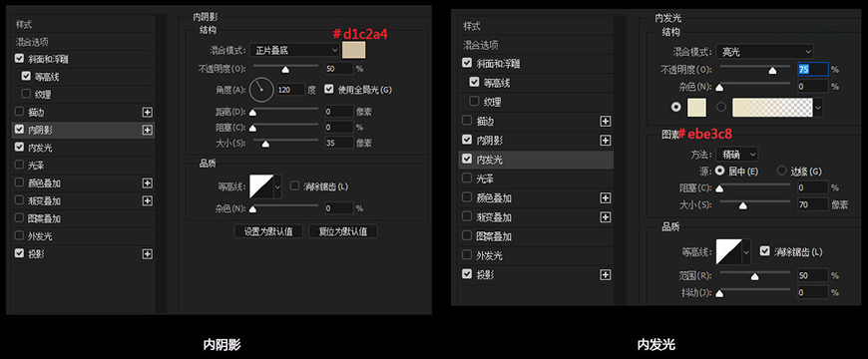
Task: Select 内阴影 row in right panel
Action: [536, 141]
